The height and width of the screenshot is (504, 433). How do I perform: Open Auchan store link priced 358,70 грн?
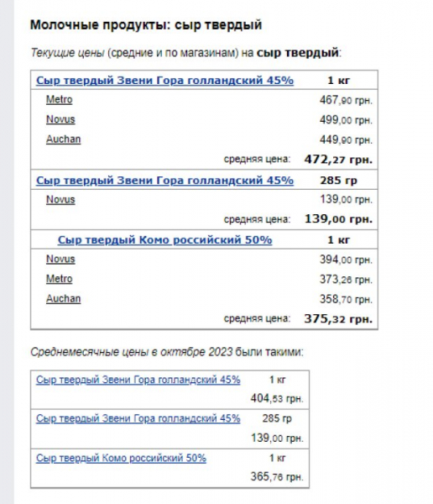tap(63, 299)
